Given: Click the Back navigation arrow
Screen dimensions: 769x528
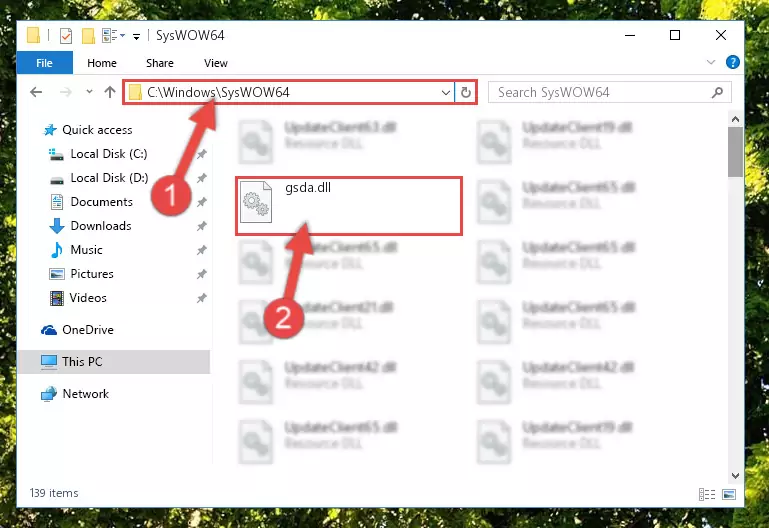Looking at the screenshot, I should [x=36, y=92].
